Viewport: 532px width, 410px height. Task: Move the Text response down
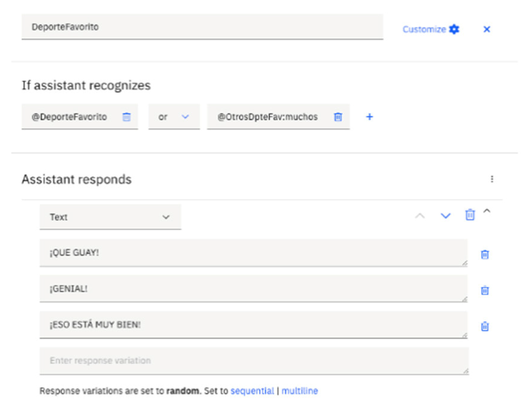point(445,216)
